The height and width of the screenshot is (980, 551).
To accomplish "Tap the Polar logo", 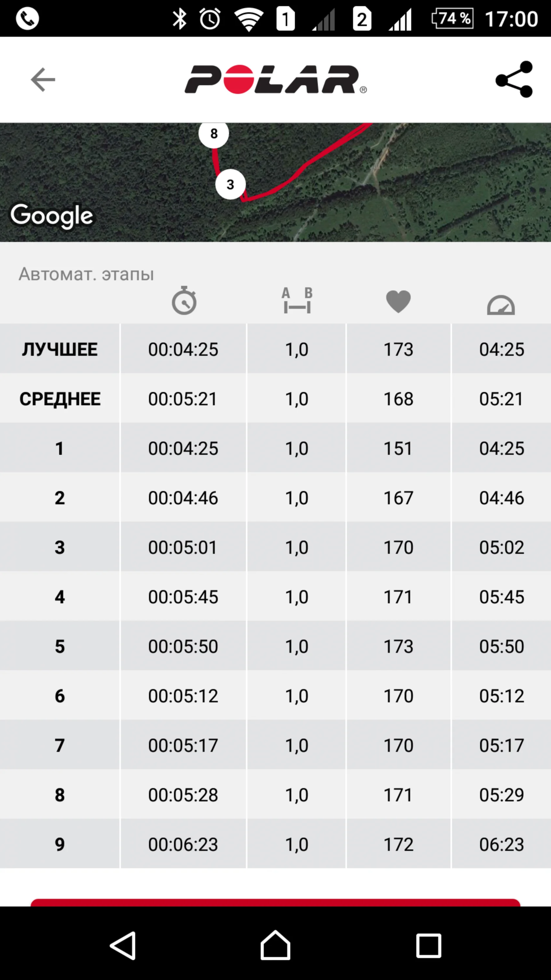I will pos(275,79).
